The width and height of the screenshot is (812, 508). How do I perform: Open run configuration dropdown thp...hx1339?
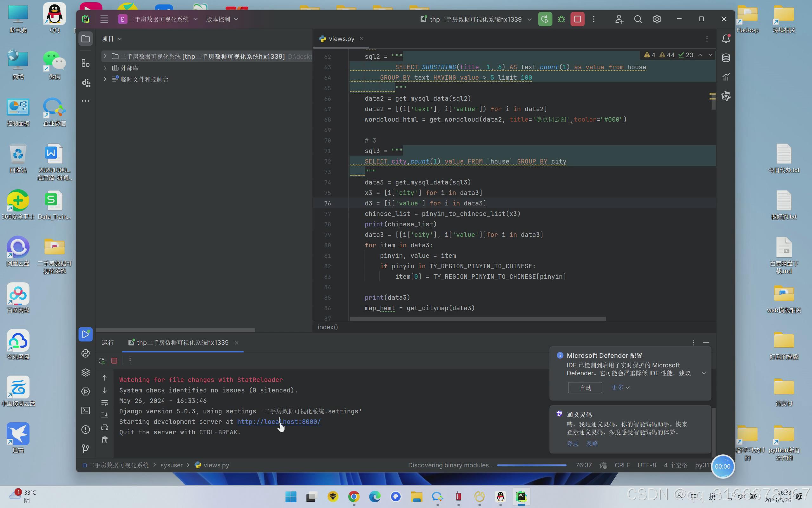pyautogui.click(x=476, y=19)
